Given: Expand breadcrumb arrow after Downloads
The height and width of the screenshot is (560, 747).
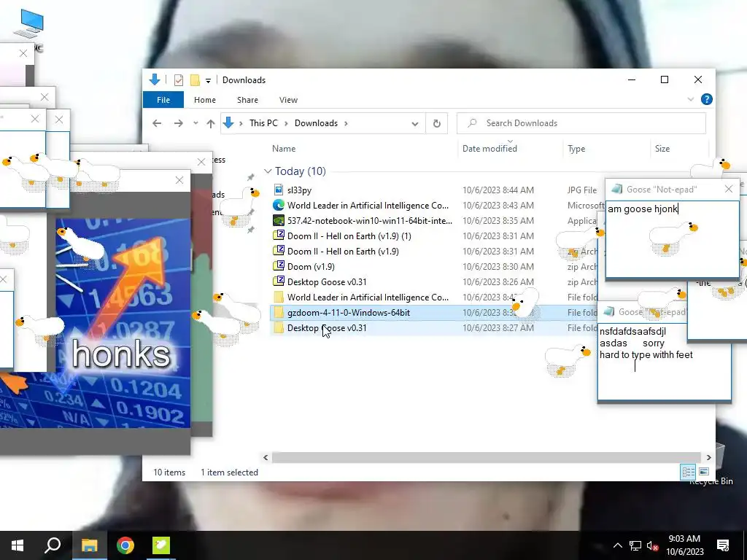Looking at the screenshot, I should click(346, 123).
